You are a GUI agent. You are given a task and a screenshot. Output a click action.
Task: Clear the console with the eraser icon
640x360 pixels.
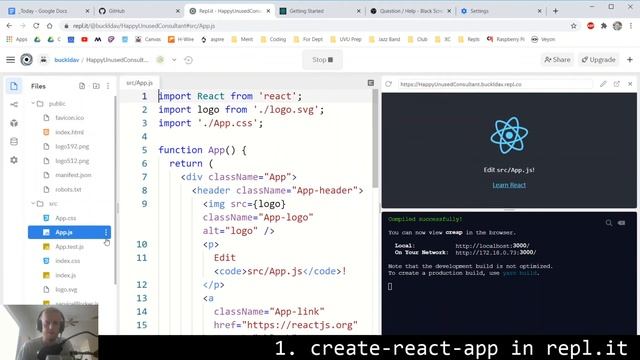pyautogui.click(x=622, y=223)
